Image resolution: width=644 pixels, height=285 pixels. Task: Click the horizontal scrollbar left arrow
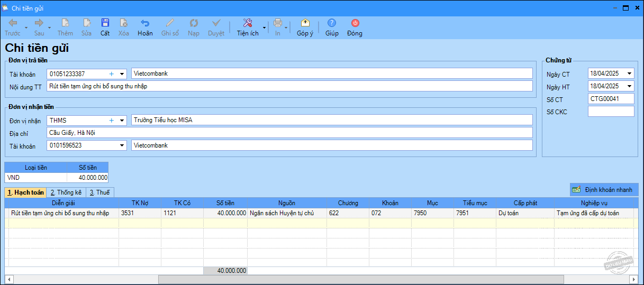click(8, 279)
